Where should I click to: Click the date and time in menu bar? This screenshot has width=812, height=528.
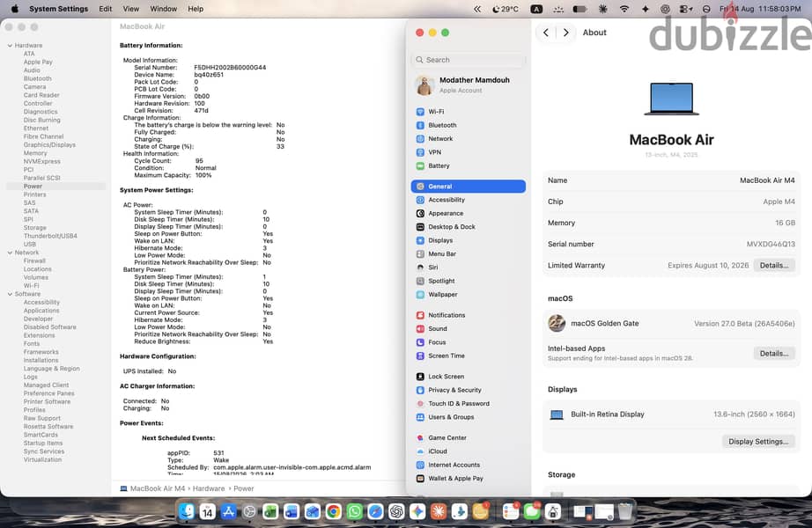pos(760,9)
